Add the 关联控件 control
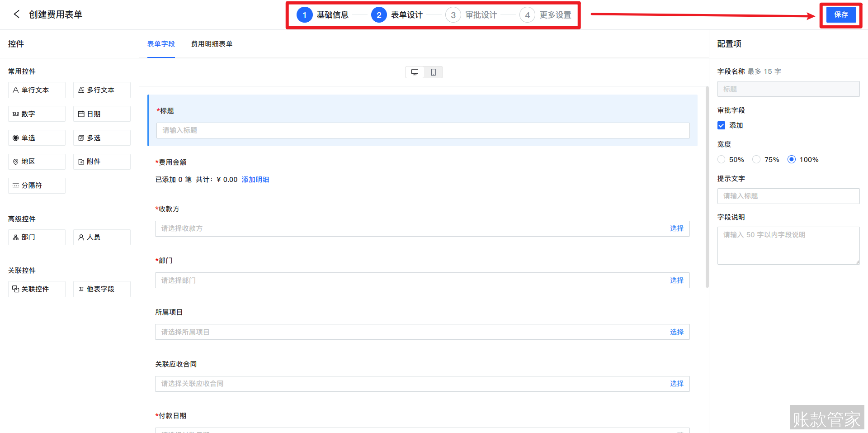The height and width of the screenshot is (433, 868). pos(37,289)
